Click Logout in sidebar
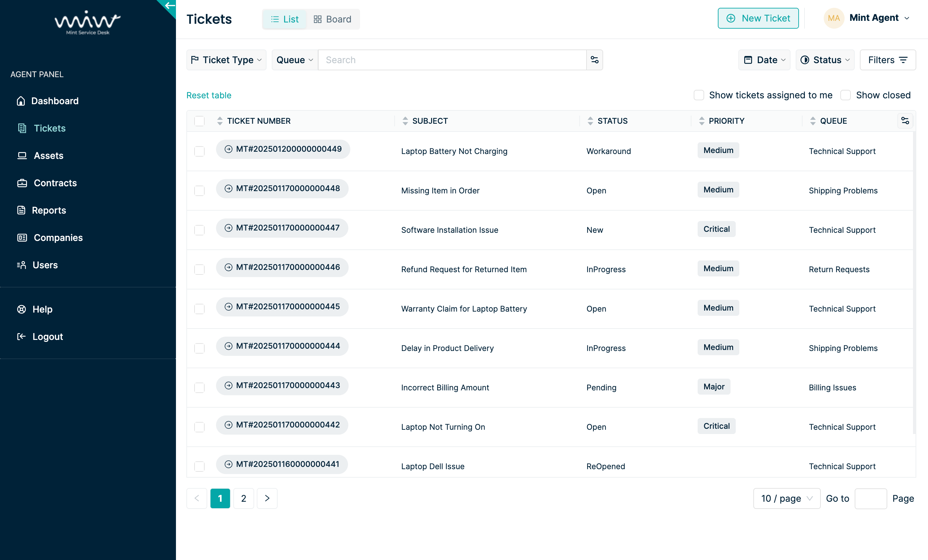 tap(40, 337)
